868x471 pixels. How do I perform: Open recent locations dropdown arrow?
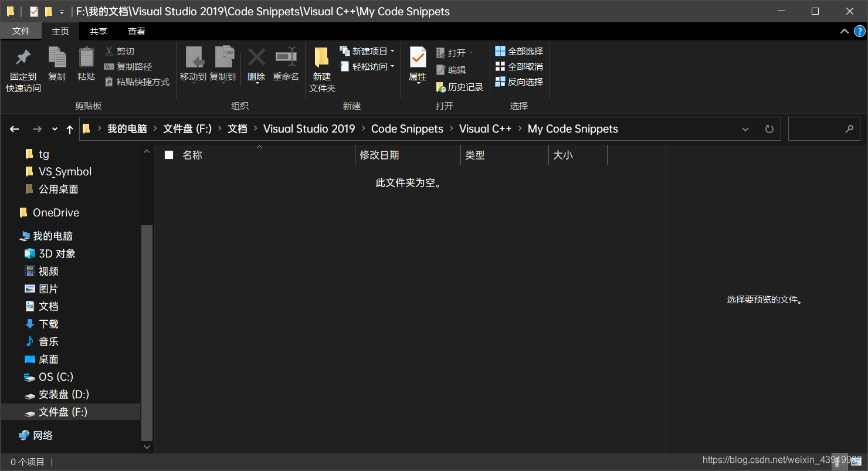pos(55,129)
